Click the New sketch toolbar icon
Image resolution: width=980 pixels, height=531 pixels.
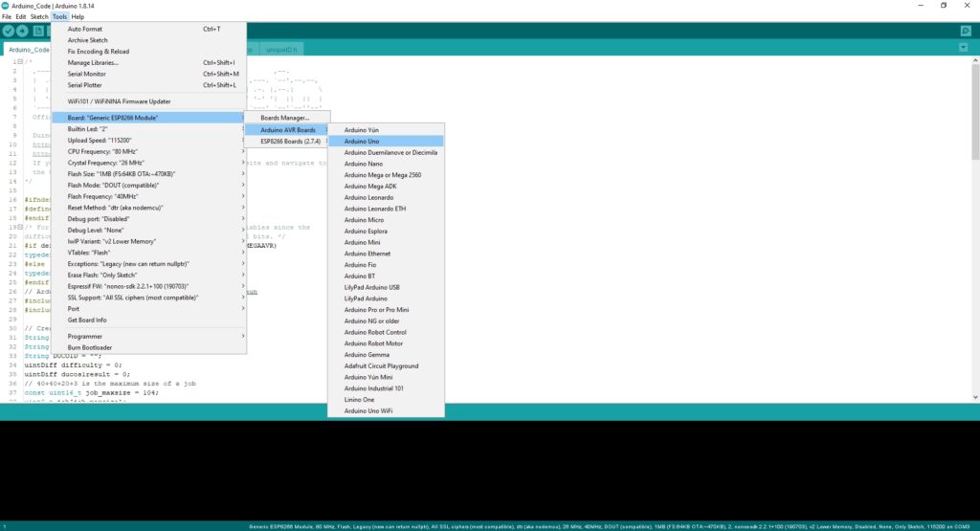[x=38, y=31]
